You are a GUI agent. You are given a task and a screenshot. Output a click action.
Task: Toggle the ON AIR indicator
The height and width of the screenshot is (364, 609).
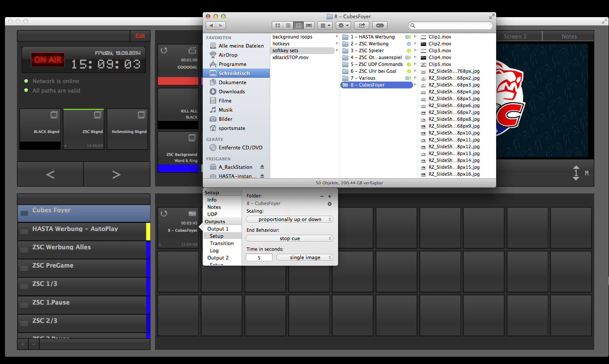click(48, 60)
